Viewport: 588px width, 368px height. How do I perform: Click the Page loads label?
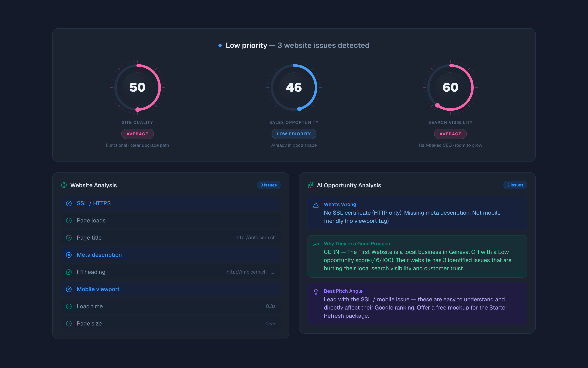[x=91, y=221]
